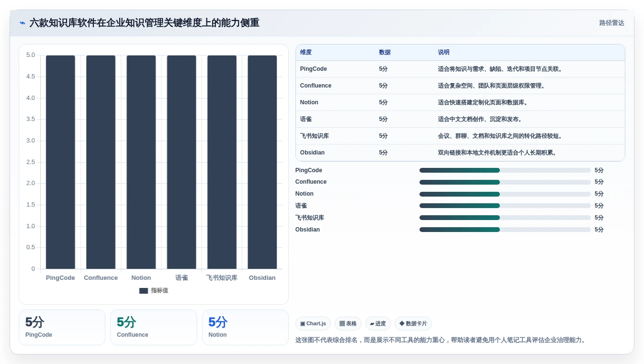Viewport: 644px width, 364px height.
Task: Click 飞书知识库 cell in the table
Action: coord(315,136)
